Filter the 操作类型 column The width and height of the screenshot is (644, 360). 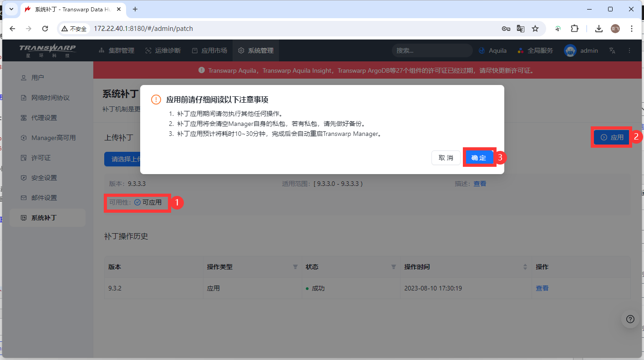coord(295,267)
